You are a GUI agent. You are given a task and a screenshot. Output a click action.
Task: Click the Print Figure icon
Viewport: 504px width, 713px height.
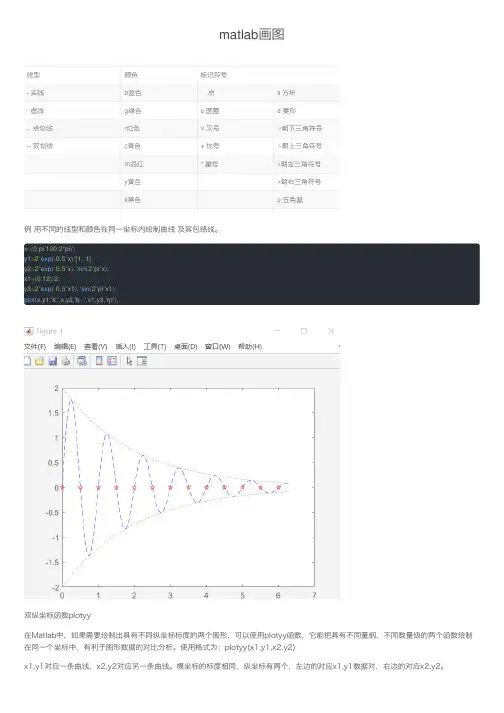coord(66,361)
